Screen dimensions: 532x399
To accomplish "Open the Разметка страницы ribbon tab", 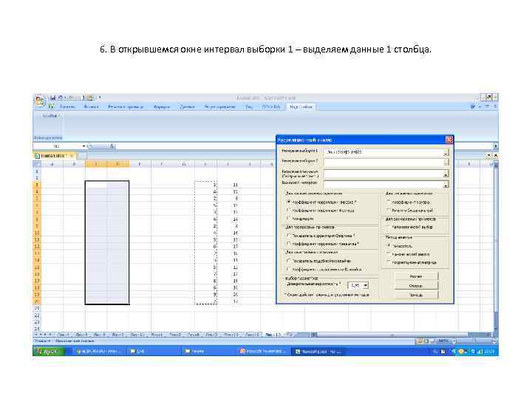I will coord(126,107).
